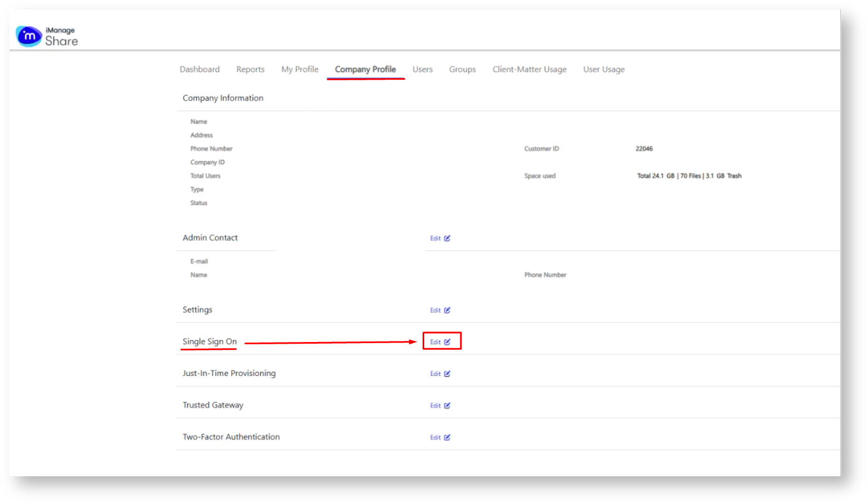Viewport: 868px width, 503px height.
Task: Click the Two-Factor Authentication section title
Action: click(x=231, y=437)
